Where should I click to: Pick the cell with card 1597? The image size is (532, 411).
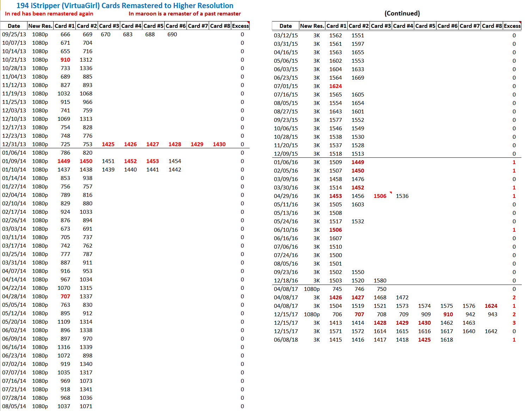(358, 44)
